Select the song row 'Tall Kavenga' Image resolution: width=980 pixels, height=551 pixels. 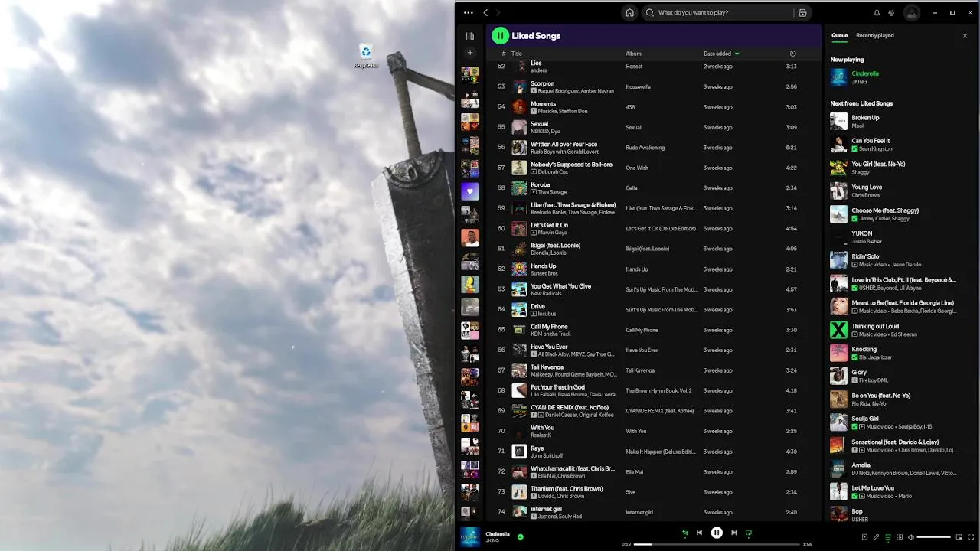coord(654,370)
